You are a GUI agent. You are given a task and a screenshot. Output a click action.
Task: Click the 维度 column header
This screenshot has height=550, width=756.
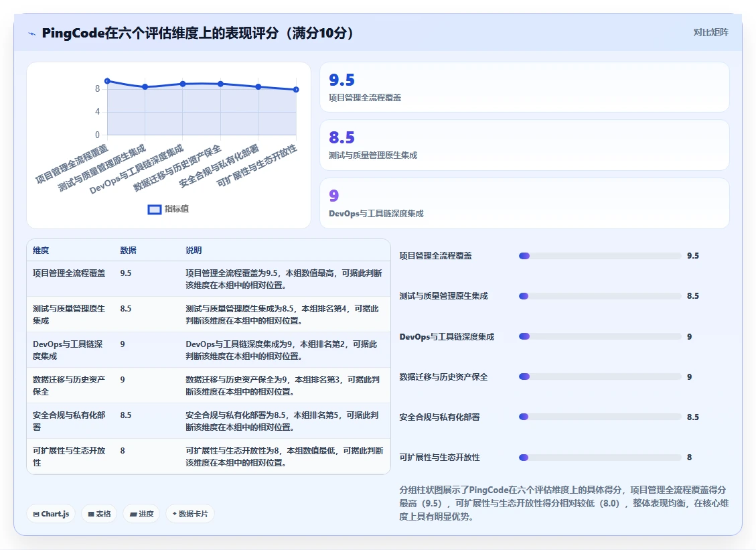coord(41,251)
